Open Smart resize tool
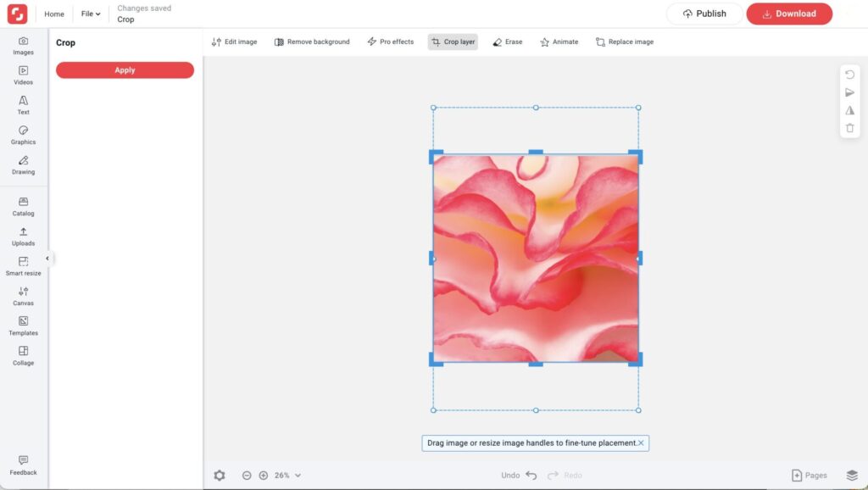 click(23, 266)
